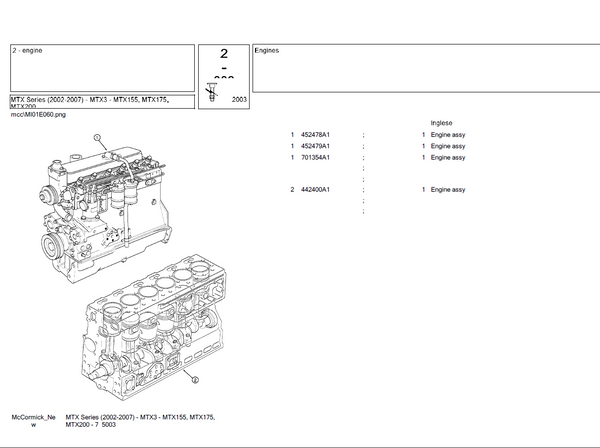Click 'Engine assy' in the 442400A1 row

point(448,190)
